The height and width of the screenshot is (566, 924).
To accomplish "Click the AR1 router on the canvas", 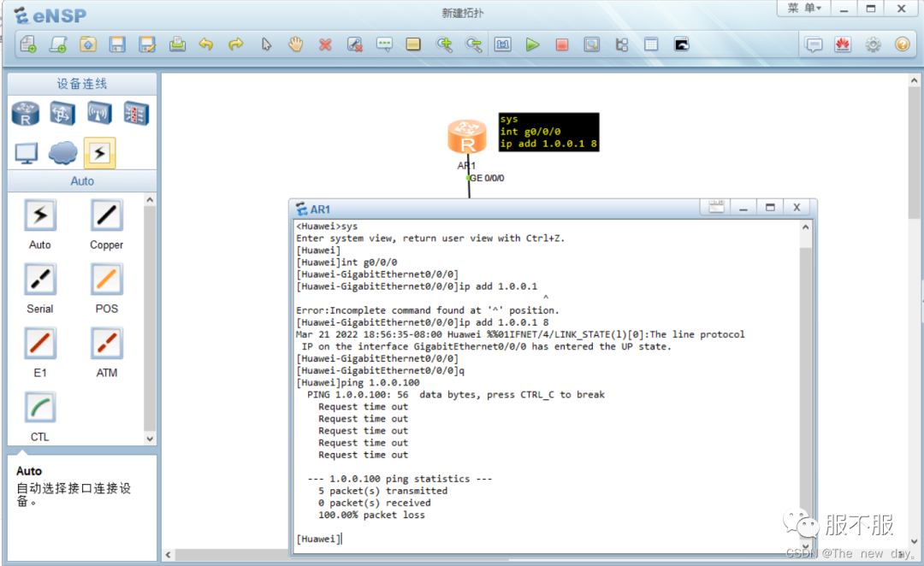I will click(x=467, y=137).
